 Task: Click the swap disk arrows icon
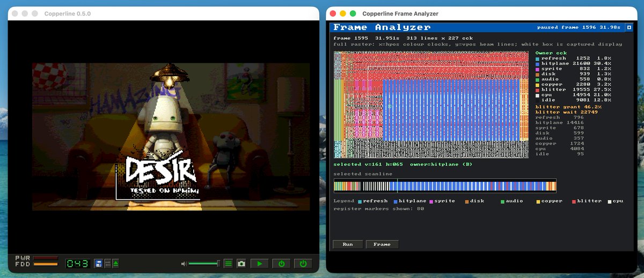[107, 264]
